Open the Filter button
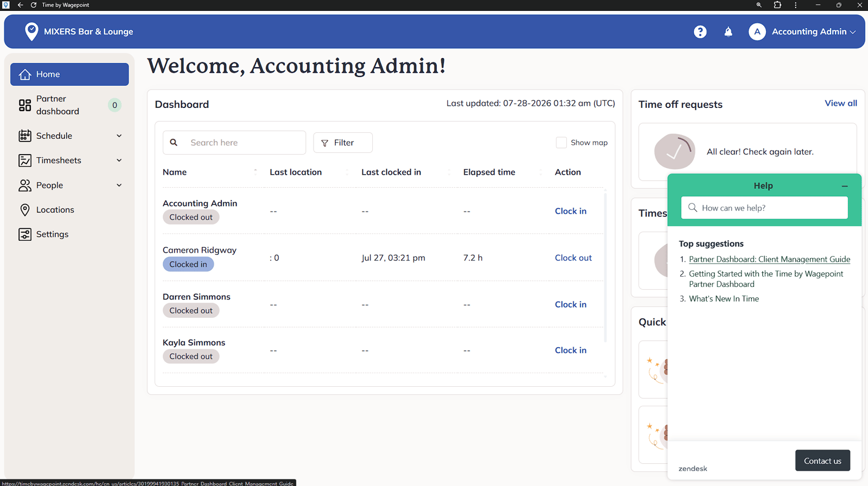Image resolution: width=868 pixels, height=486 pixels. point(343,143)
